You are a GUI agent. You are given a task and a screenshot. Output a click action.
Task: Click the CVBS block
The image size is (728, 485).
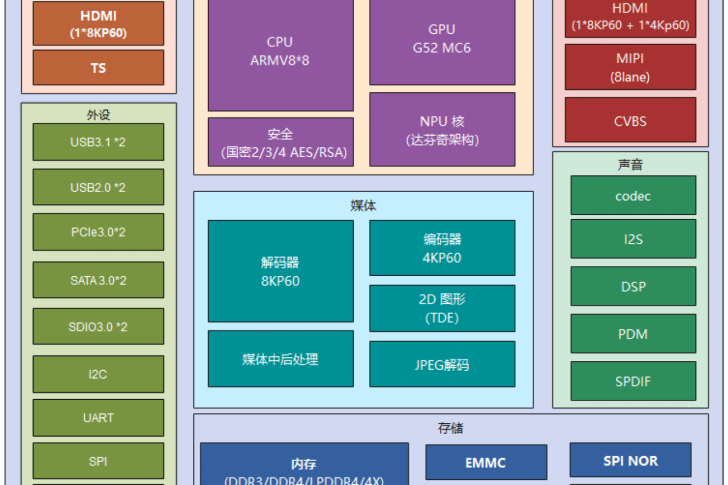[630, 121]
